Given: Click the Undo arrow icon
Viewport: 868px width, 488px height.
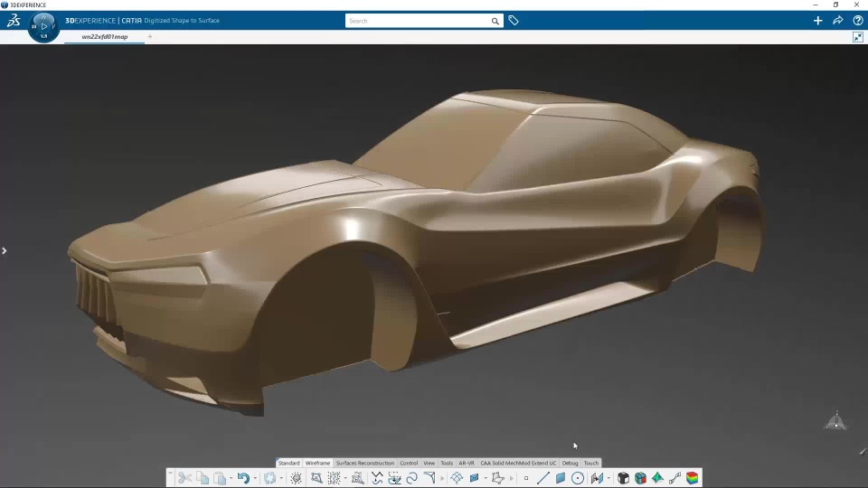Looking at the screenshot, I should [242, 478].
